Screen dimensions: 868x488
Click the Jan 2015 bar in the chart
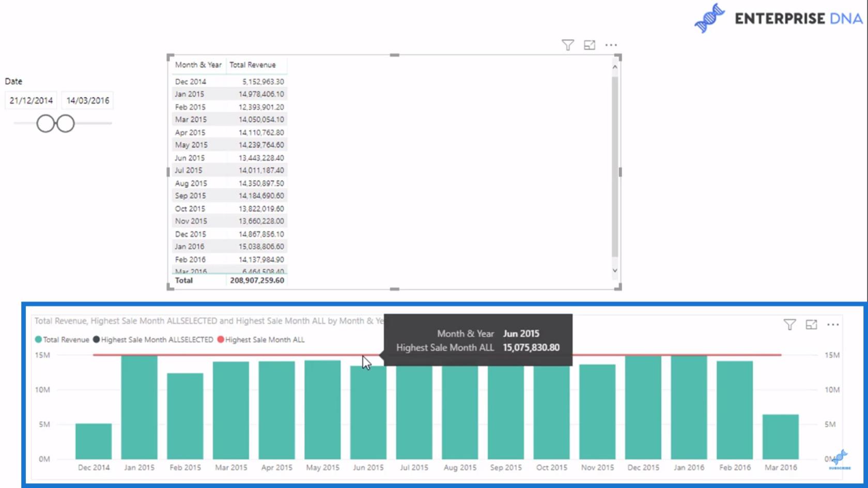[x=139, y=407]
